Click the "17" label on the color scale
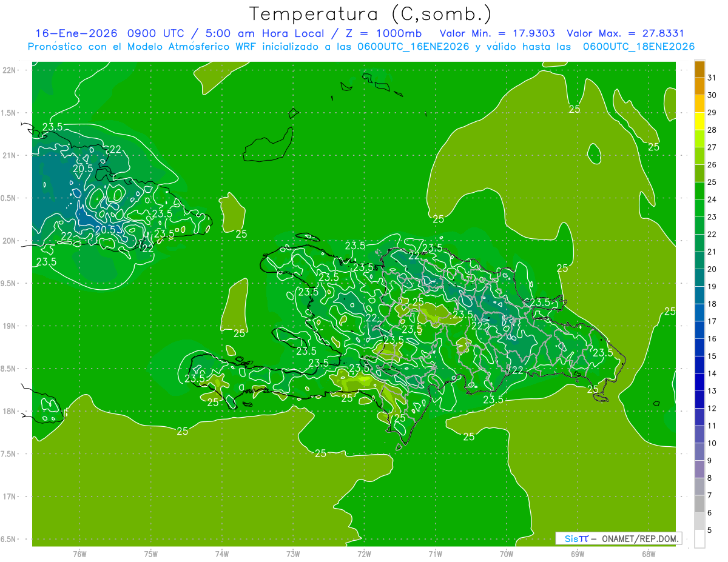The height and width of the screenshot is (562, 728). [x=712, y=321]
